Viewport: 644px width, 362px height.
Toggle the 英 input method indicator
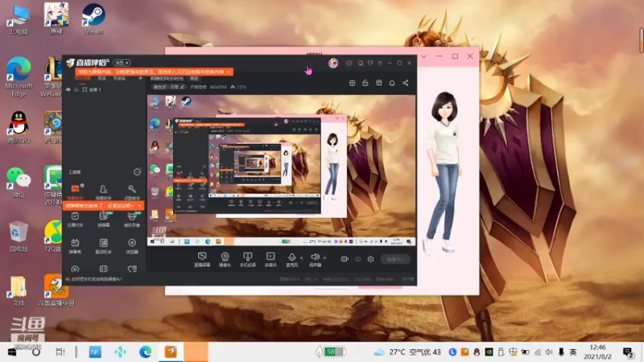[573, 352]
